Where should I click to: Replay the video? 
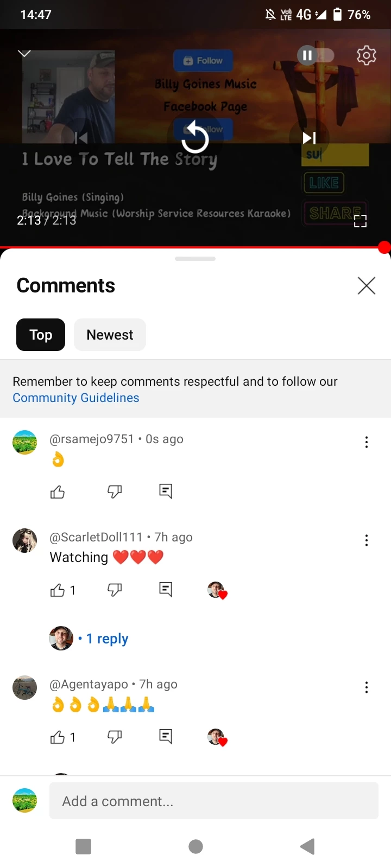(195, 139)
